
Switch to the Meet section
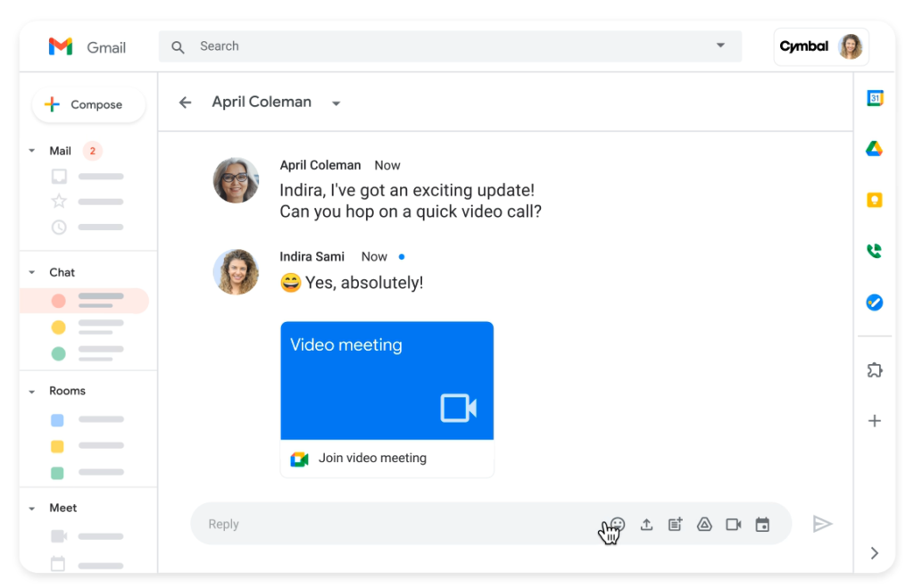(x=63, y=508)
